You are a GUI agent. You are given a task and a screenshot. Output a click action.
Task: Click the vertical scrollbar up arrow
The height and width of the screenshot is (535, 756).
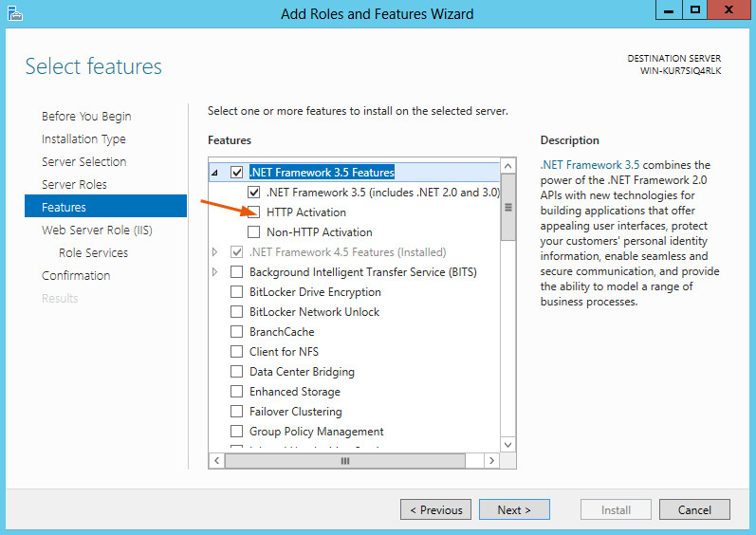(507, 168)
